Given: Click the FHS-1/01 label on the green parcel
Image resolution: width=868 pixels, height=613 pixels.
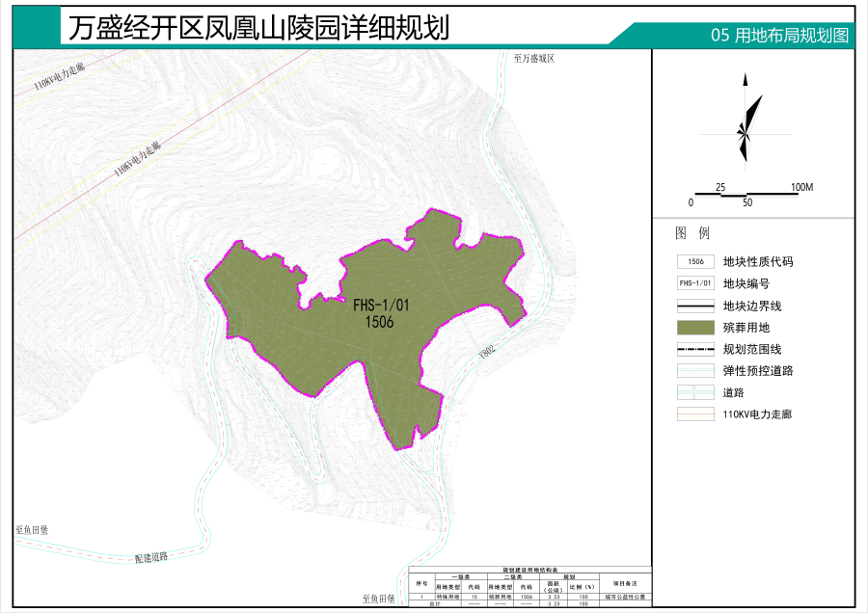Looking at the screenshot, I should pos(381,305).
